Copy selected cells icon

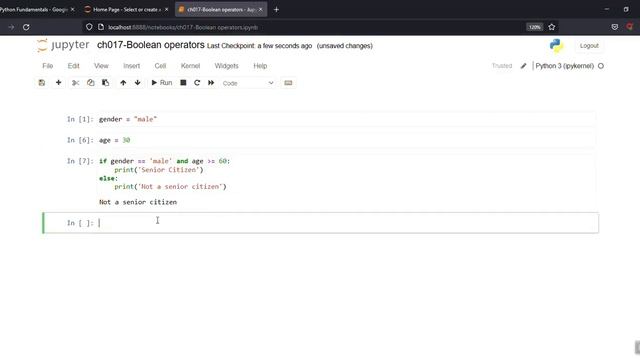(91, 83)
